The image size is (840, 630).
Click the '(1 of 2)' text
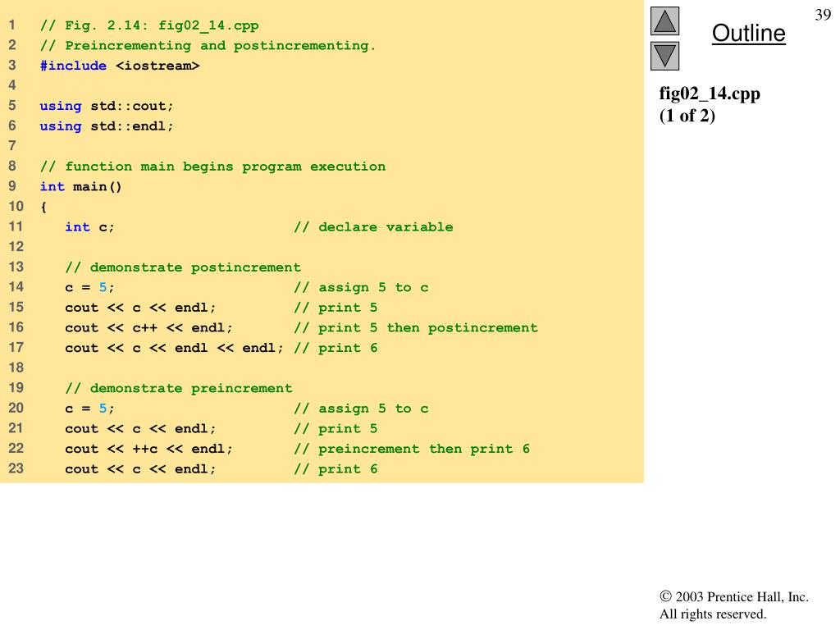coord(687,116)
